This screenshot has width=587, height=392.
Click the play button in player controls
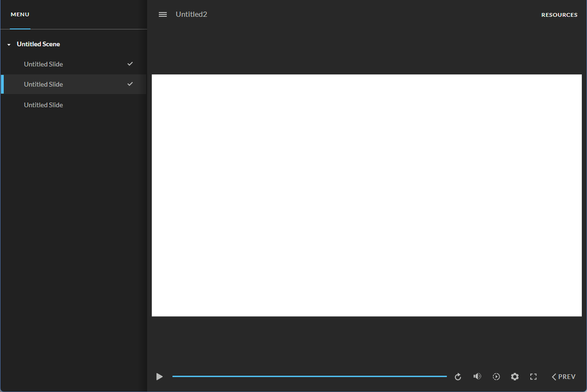point(159,377)
